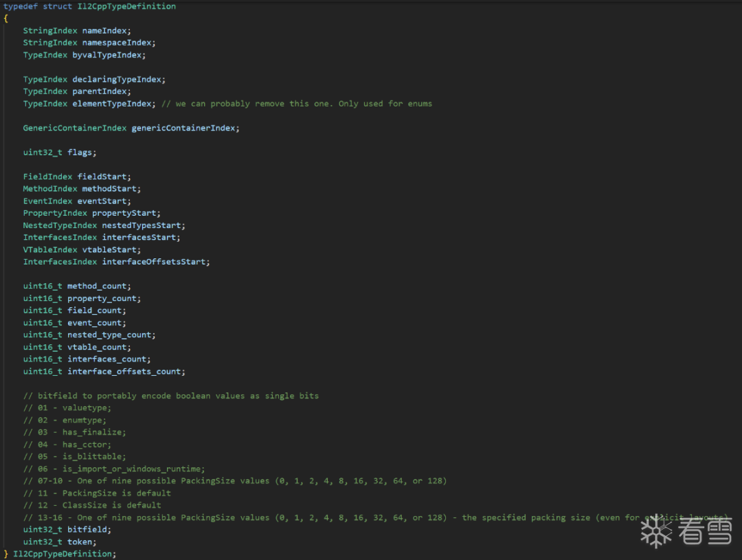Image resolution: width=742 pixels, height=560 pixels.
Task: Click the typedef struct Il2CppTypeDefinition header
Action: [89, 6]
